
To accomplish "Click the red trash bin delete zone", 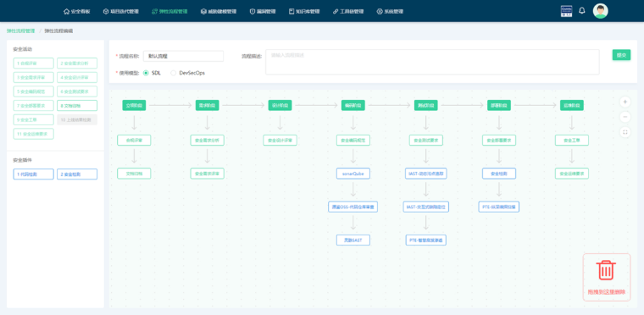I will (x=607, y=277).
